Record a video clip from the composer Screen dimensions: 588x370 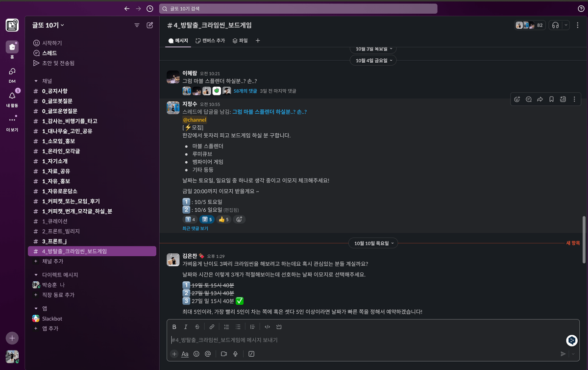224,354
